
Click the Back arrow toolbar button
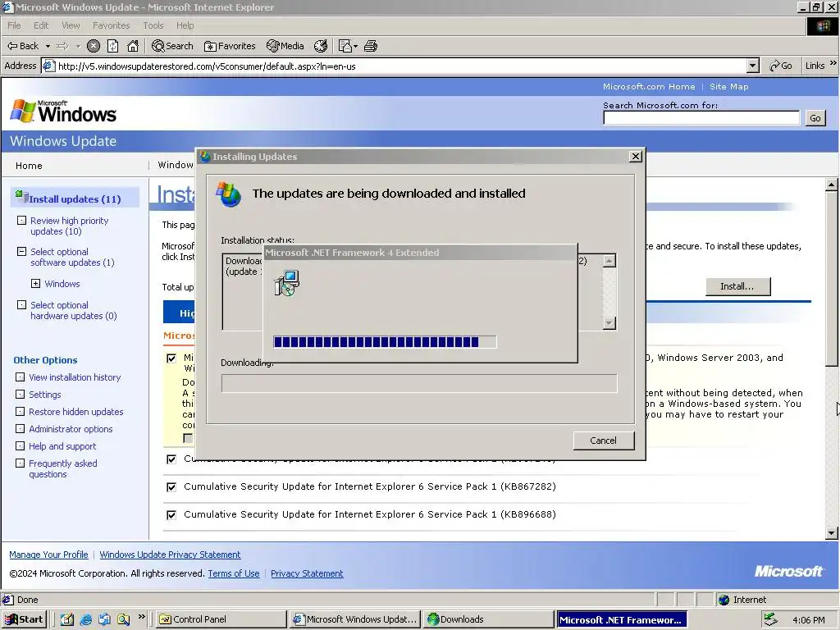click(22, 46)
